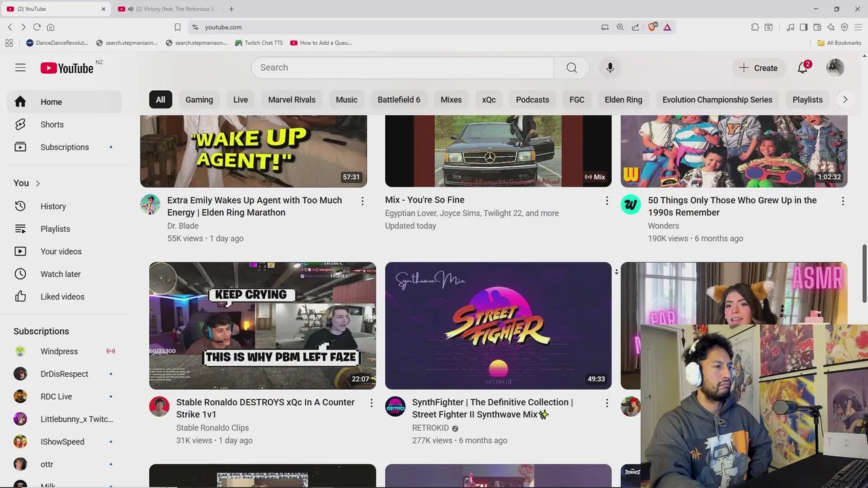The width and height of the screenshot is (868, 488).
Task: Open the YouTube hamburger guide menu
Action: tap(20, 68)
